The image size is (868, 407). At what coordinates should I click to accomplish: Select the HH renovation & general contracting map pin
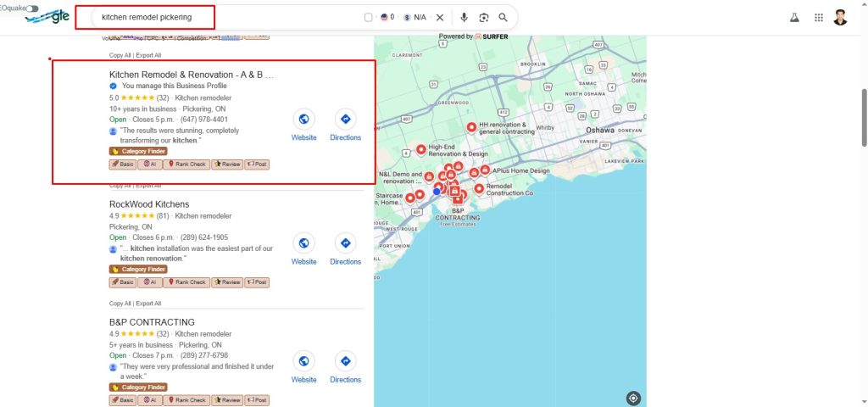click(471, 128)
